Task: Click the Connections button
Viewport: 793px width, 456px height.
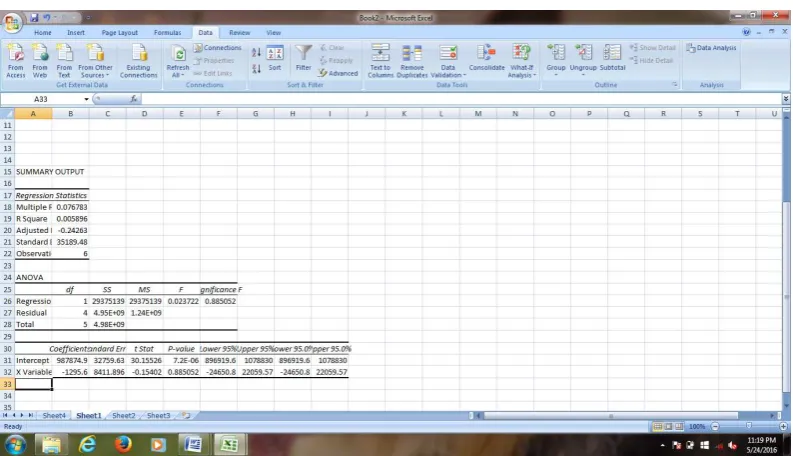Action: [218, 48]
